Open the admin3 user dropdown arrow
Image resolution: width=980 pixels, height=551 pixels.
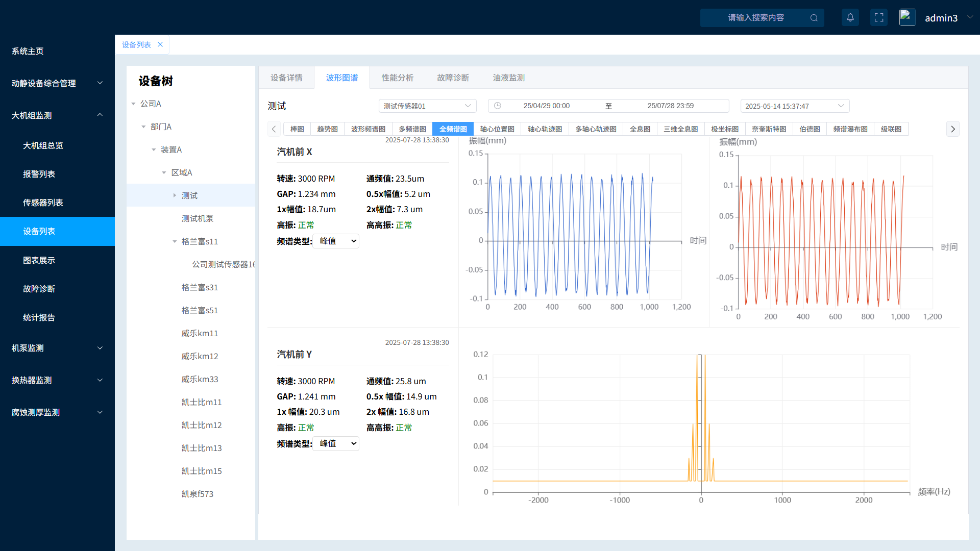[970, 17]
